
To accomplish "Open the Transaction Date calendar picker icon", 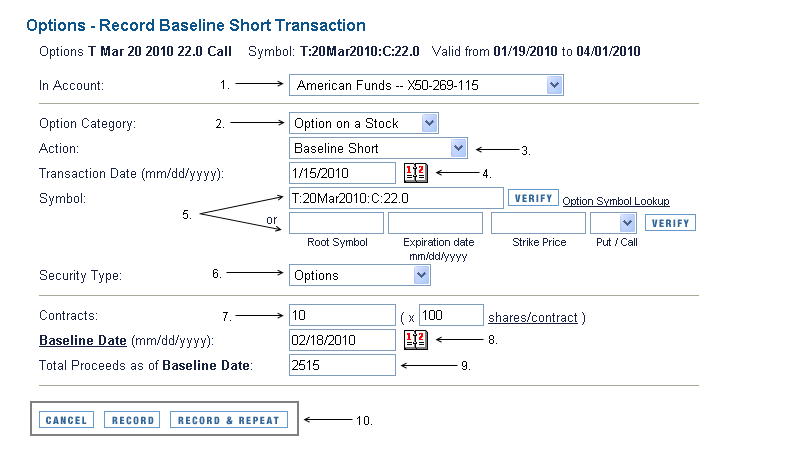I will pyautogui.click(x=416, y=173).
